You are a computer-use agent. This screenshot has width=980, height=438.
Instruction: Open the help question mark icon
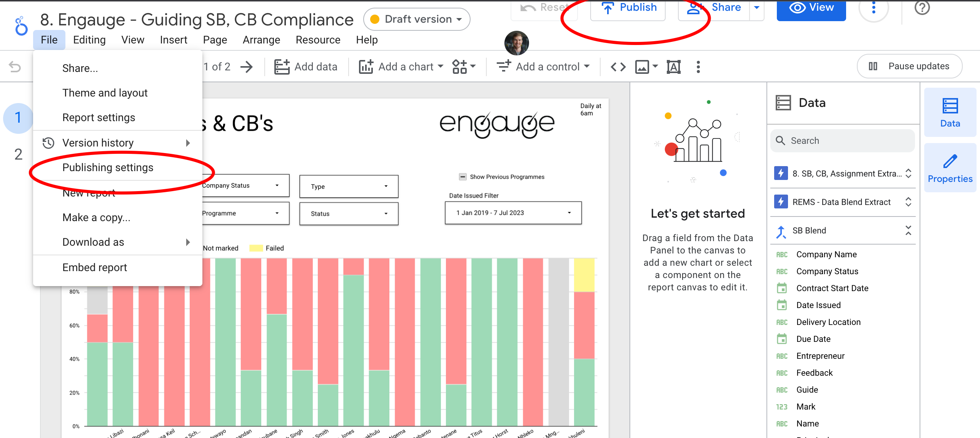[x=922, y=8]
